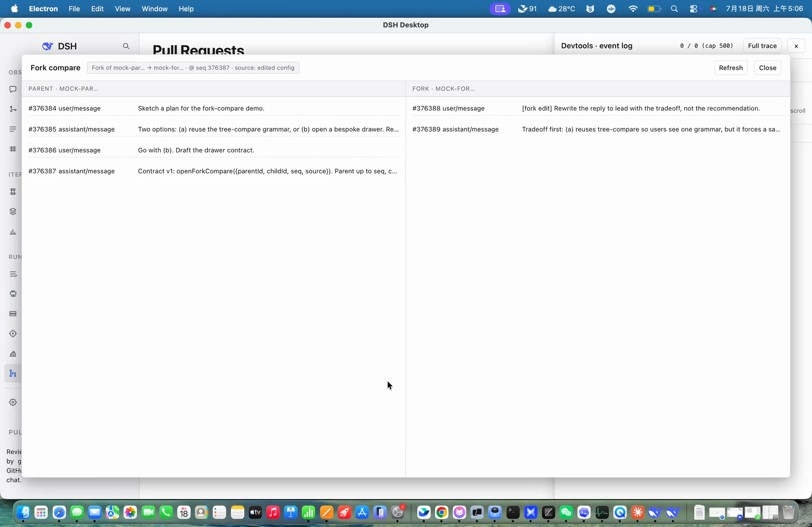This screenshot has width=812, height=527.
Task: Select row #376386 user/message
Action: point(214,150)
